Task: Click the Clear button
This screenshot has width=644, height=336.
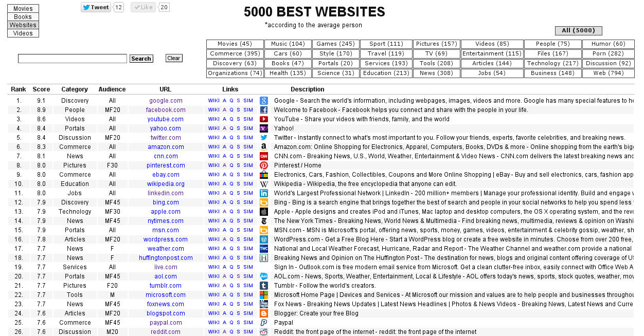Action: click(174, 58)
